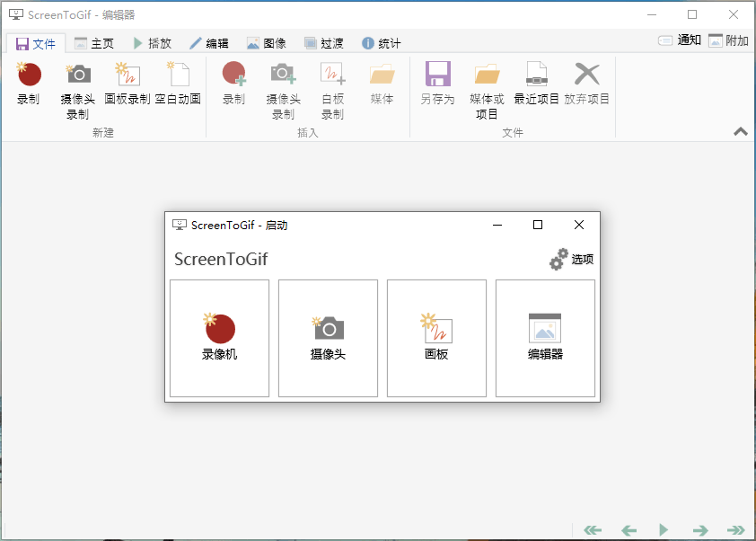756x541 pixels.
Task: Open 媒体或项目 from the 文件 group
Action: pyautogui.click(x=487, y=91)
